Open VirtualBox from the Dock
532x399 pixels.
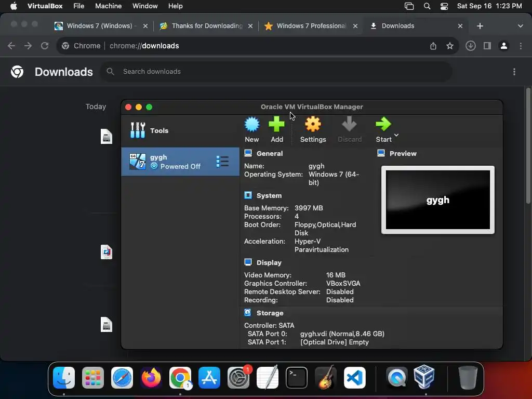(x=424, y=377)
